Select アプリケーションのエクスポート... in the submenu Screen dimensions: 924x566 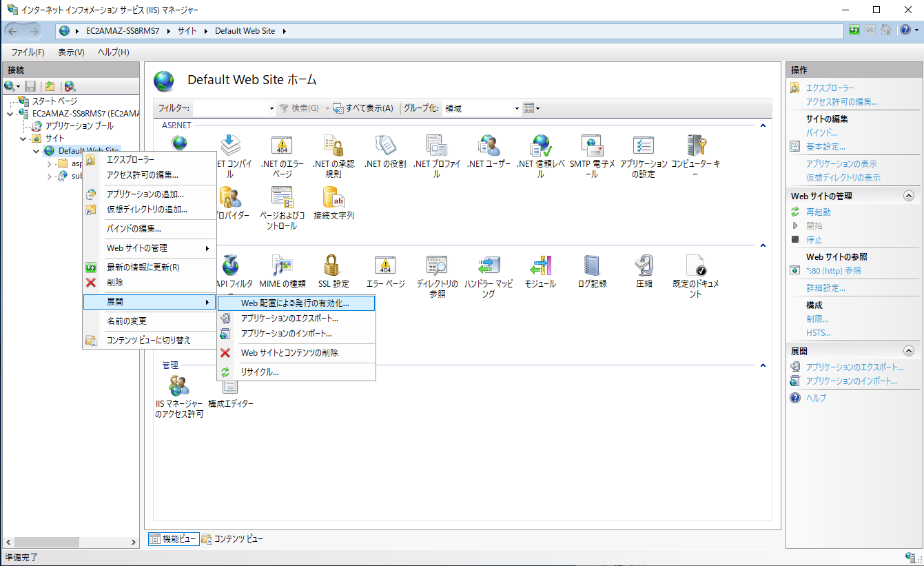point(296,319)
